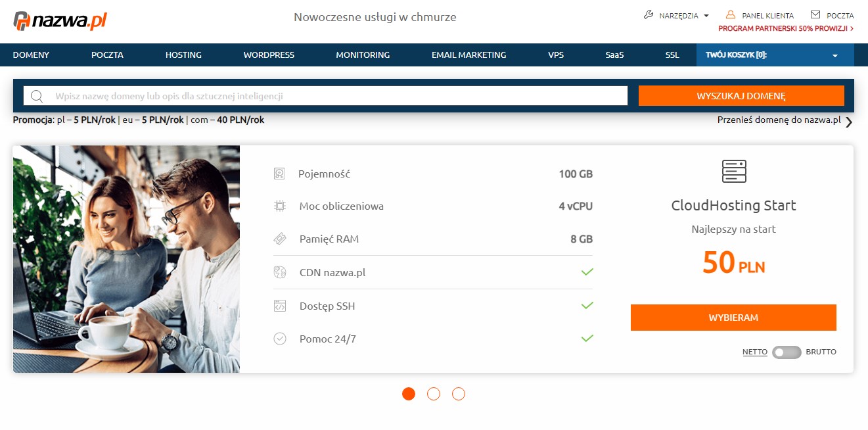Click the Wyszukaj domenę button
Image resolution: width=868 pixels, height=430 pixels.
(741, 96)
